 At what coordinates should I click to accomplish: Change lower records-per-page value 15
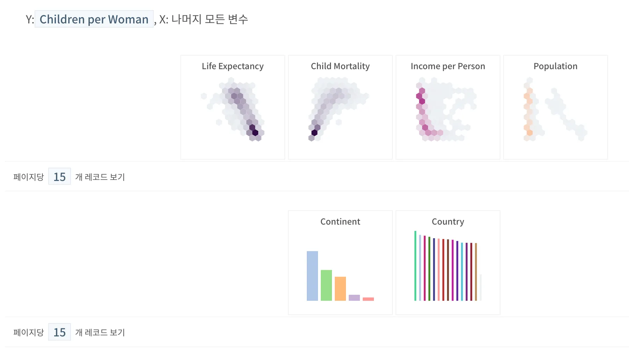tap(59, 332)
